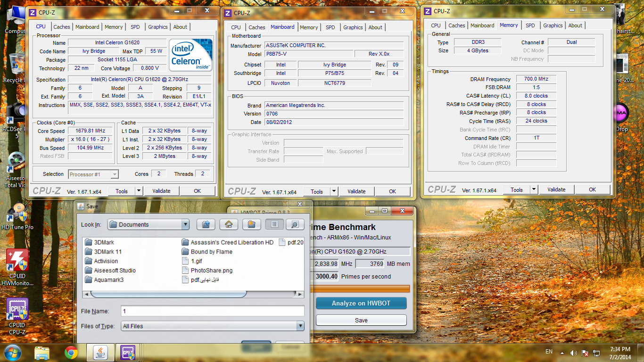This screenshot has height=362, width=644.
Task: Create a new folder in the Save dialog
Action: coord(251,224)
